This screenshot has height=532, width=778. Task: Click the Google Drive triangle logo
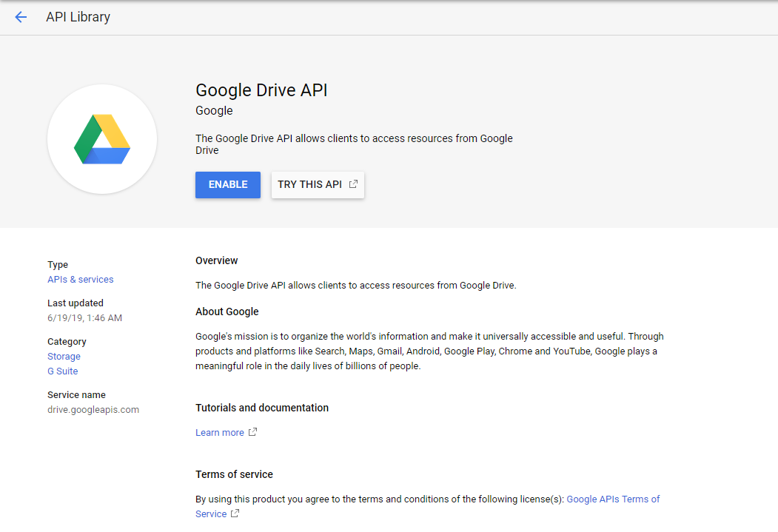(x=102, y=139)
